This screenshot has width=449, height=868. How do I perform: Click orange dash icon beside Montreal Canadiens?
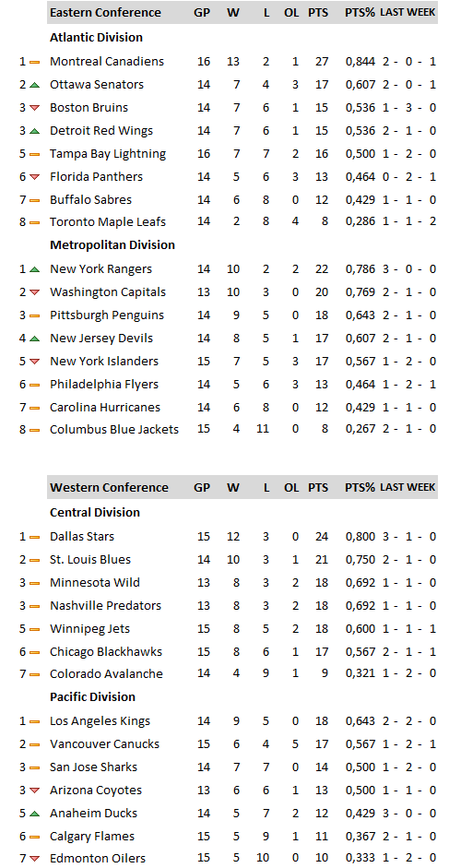click(34, 62)
